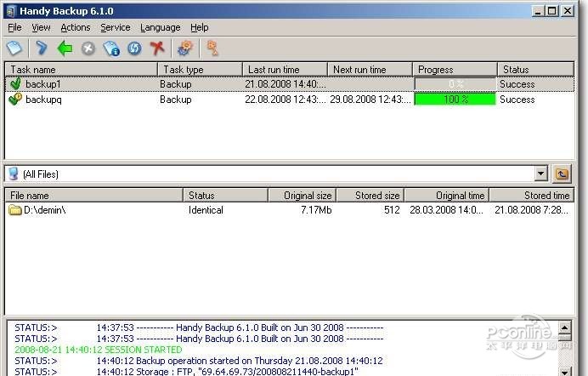Expand the (All Files) dropdown arrow
This screenshot has width=588, height=376.
pos(540,174)
